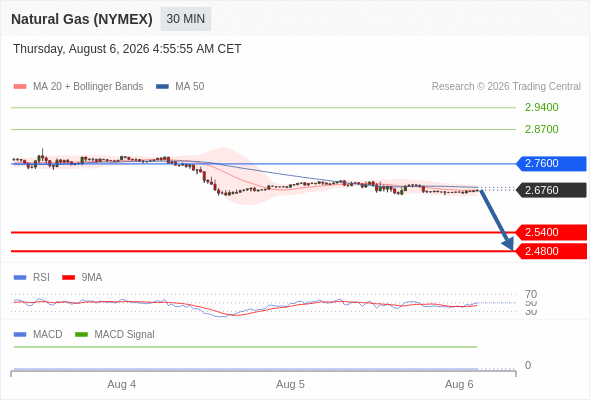Click the 2.9400 resistance level label
Image resolution: width=590 pixels, height=400 pixels.
[x=542, y=108]
